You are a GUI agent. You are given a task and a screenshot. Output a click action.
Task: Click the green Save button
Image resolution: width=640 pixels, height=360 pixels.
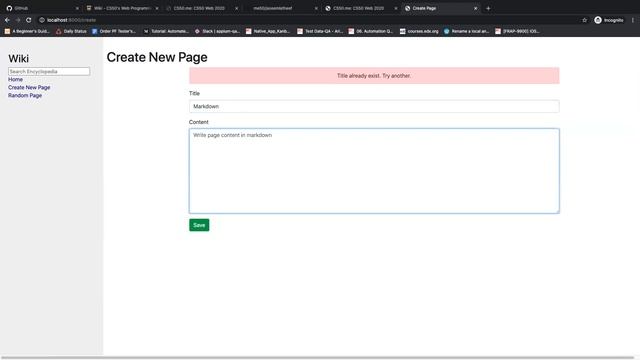[x=199, y=225]
